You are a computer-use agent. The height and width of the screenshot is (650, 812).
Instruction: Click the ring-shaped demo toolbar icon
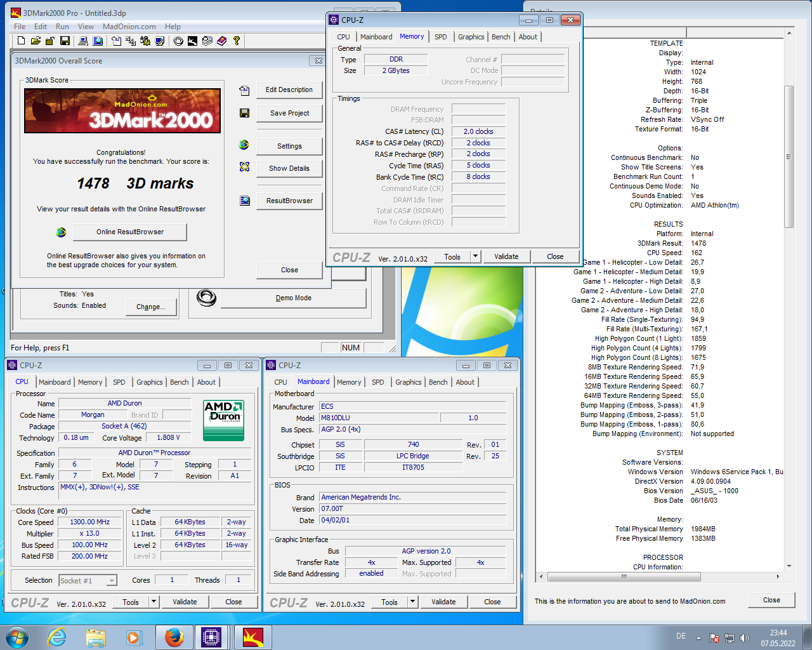pyautogui.click(x=178, y=41)
